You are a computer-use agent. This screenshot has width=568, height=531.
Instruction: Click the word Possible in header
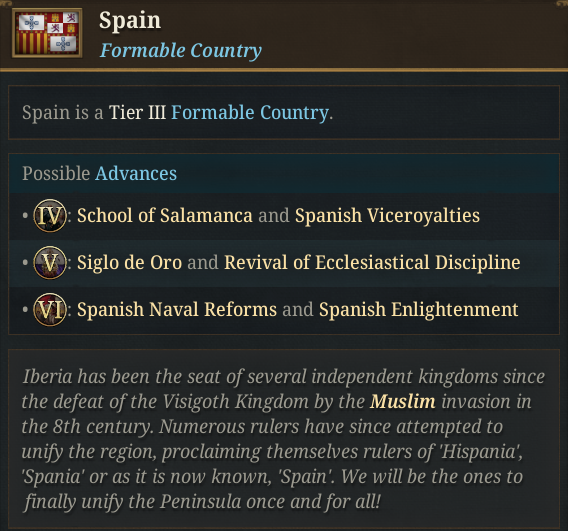pyautogui.click(x=56, y=173)
